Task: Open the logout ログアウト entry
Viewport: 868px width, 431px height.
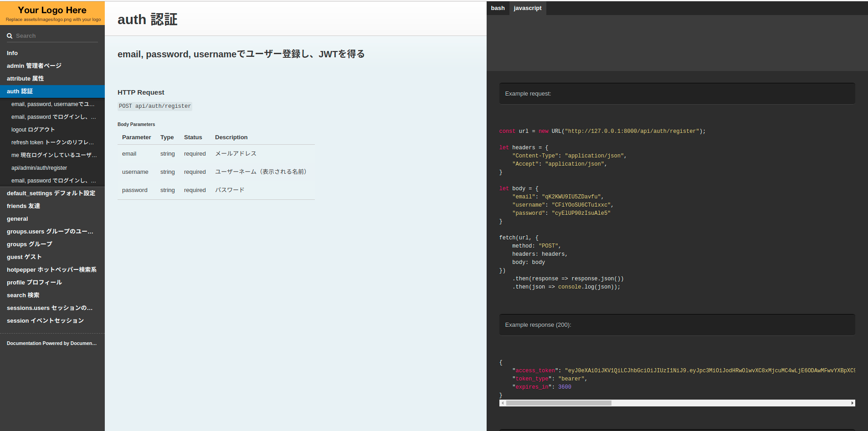Action: 33,130
